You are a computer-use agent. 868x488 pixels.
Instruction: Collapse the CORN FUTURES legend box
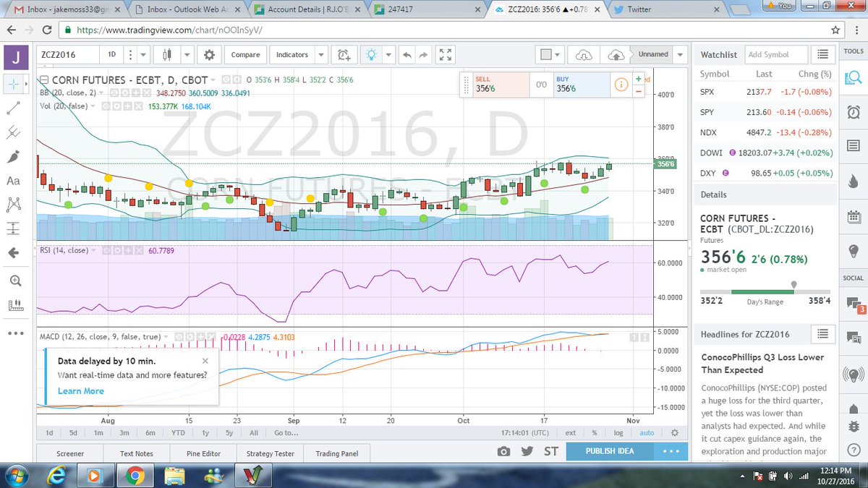[46, 80]
